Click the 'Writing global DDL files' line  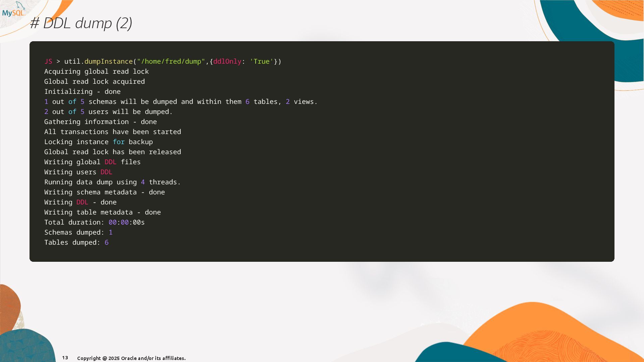[92, 162]
